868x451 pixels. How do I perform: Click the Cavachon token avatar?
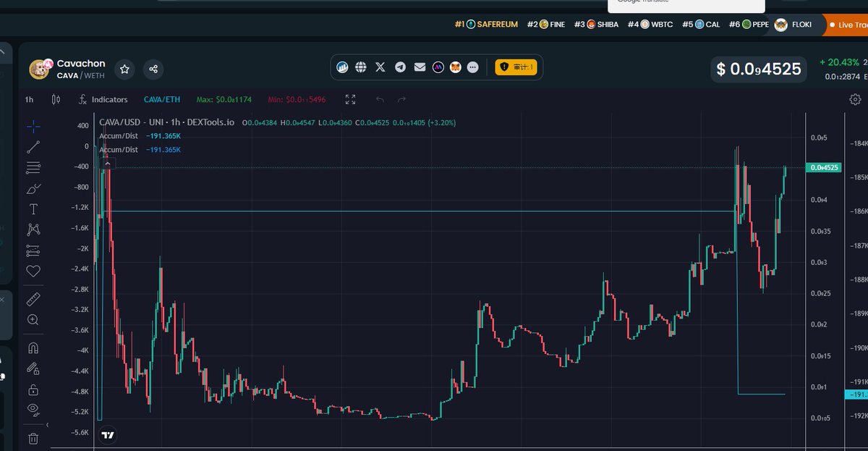coord(40,69)
